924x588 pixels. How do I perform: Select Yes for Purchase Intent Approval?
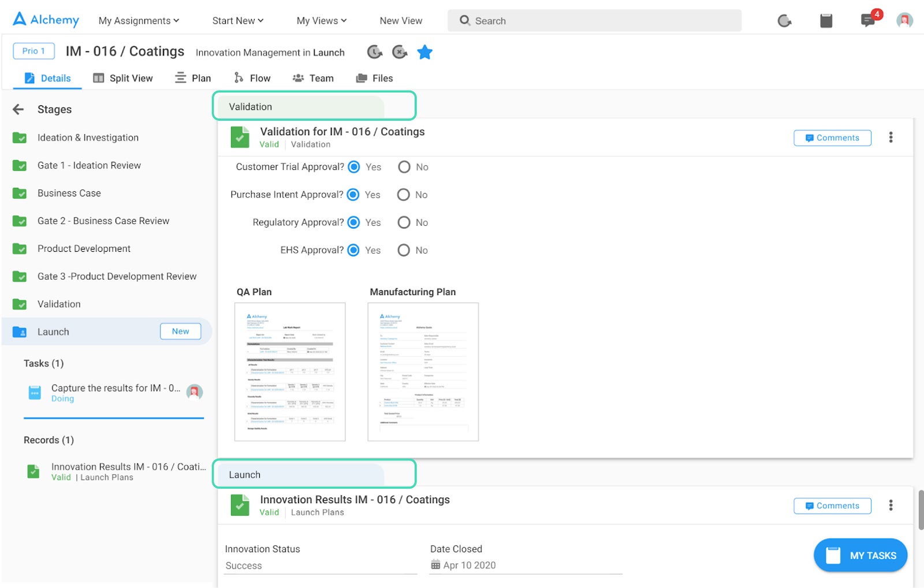[x=353, y=195]
